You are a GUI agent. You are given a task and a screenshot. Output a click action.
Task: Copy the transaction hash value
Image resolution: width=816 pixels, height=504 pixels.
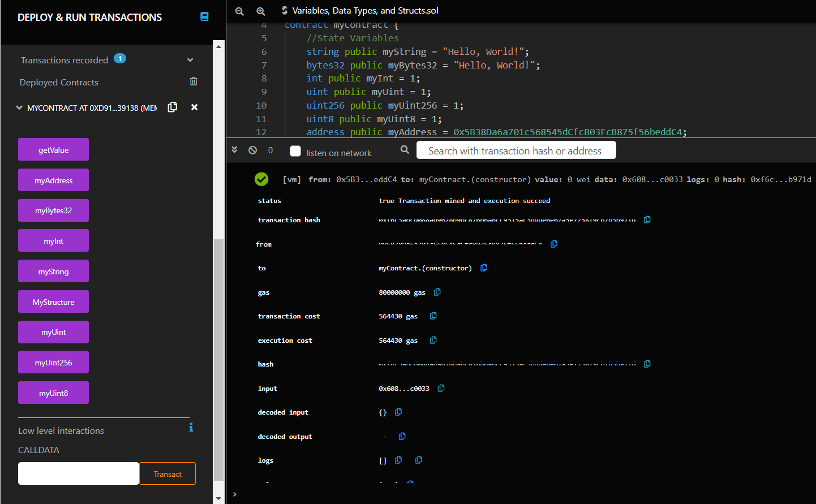647,219
